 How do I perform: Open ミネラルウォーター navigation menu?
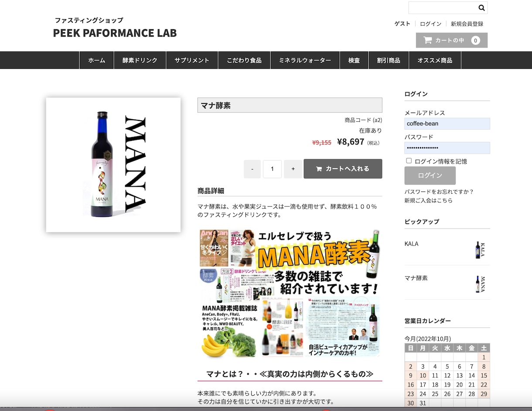pos(305,60)
